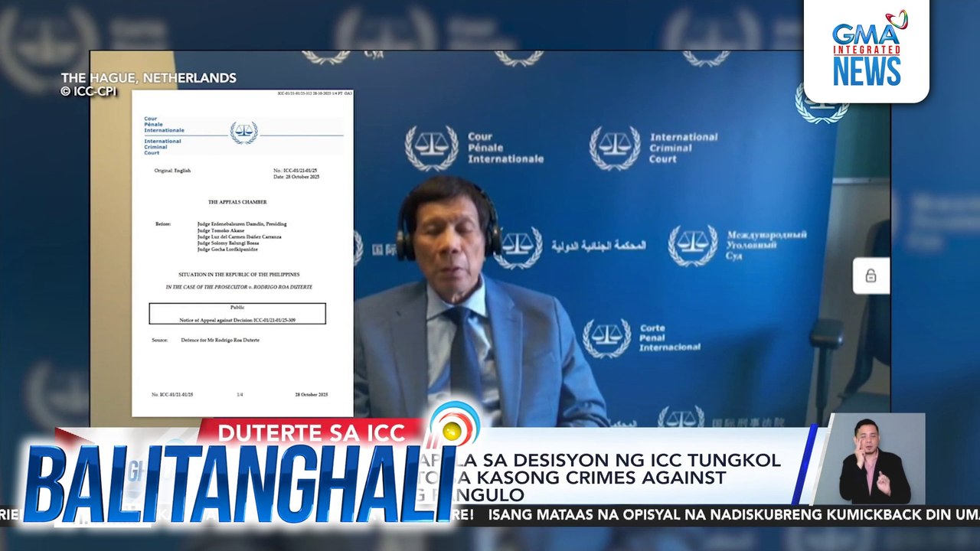The image size is (980, 551).
Task: Click 'SITUATION IN THE REPUBLIC OF THE PHILIPPINES' line
Action: [x=239, y=274]
